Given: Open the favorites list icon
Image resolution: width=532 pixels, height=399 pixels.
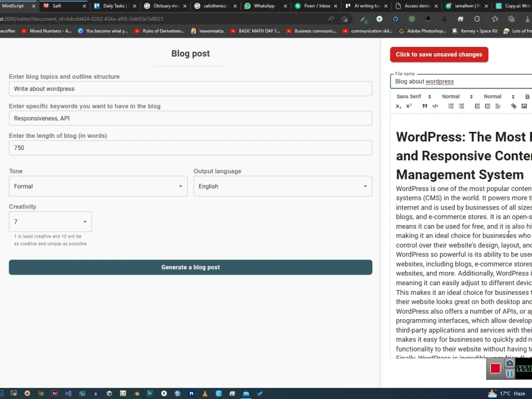Looking at the screenshot, I should 495,19.
